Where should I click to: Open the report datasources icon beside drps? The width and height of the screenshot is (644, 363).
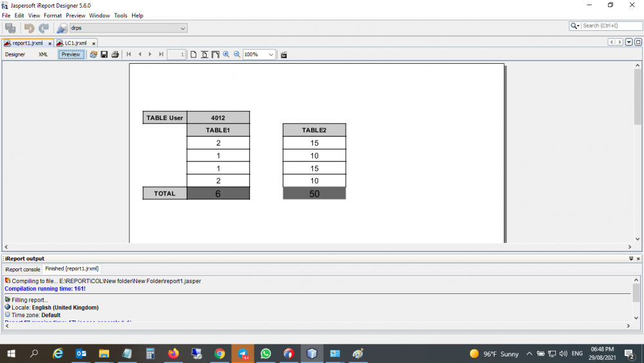[62, 28]
